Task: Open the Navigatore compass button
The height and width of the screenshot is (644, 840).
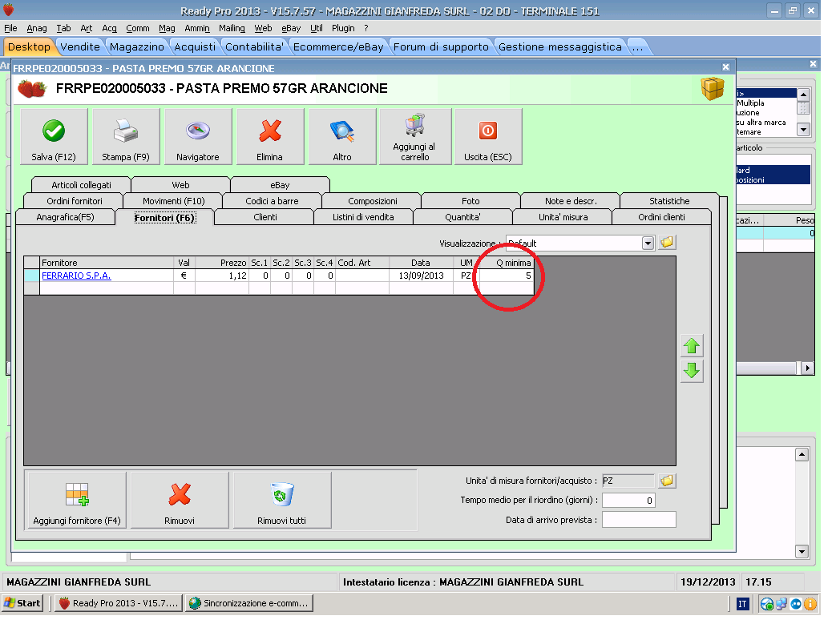Action: point(198,136)
